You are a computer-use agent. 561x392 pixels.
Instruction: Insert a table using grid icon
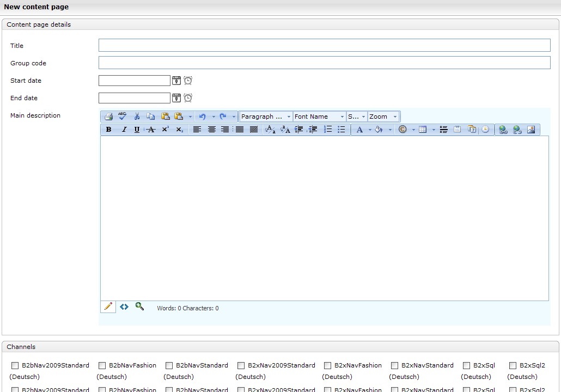pos(423,130)
